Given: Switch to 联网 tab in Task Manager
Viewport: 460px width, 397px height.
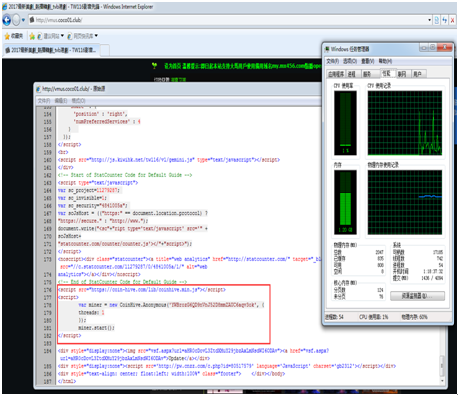Looking at the screenshot, I should coord(402,74).
